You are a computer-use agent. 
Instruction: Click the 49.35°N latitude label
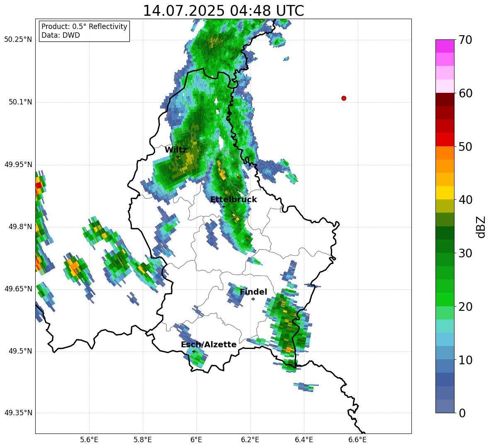coord(18,413)
